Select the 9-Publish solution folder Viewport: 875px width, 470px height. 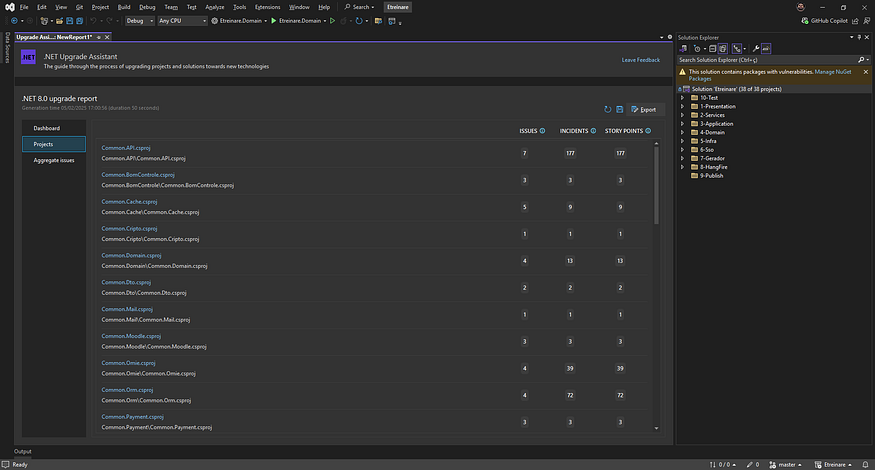pyautogui.click(x=711, y=176)
